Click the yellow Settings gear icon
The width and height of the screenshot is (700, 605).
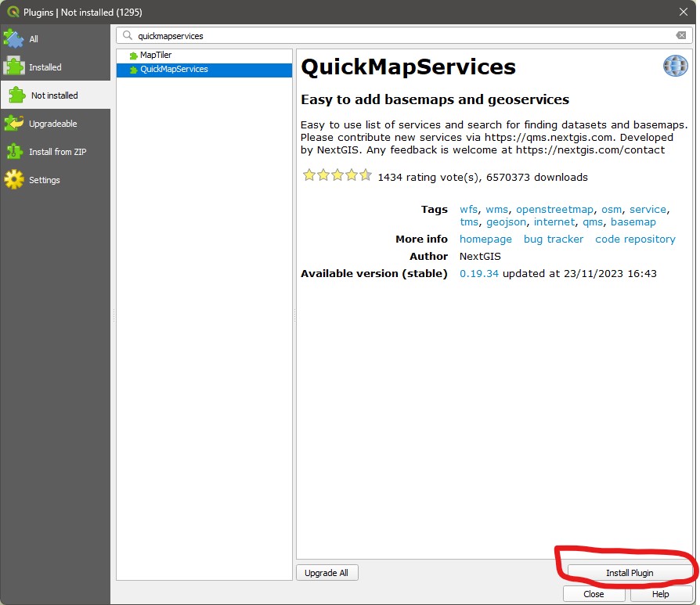[14, 179]
